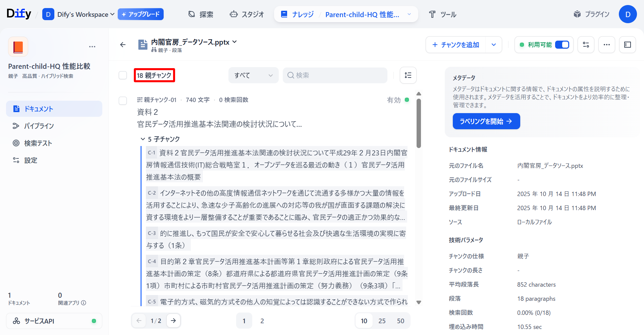Switch to the ナレッジ tab
This screenshot has height=335, width=644.
pyautogui.click(x=301, y=14)
